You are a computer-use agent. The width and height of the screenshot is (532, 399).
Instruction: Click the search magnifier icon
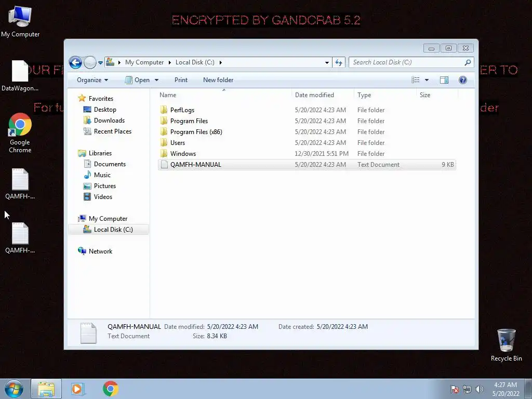point(468,62)
